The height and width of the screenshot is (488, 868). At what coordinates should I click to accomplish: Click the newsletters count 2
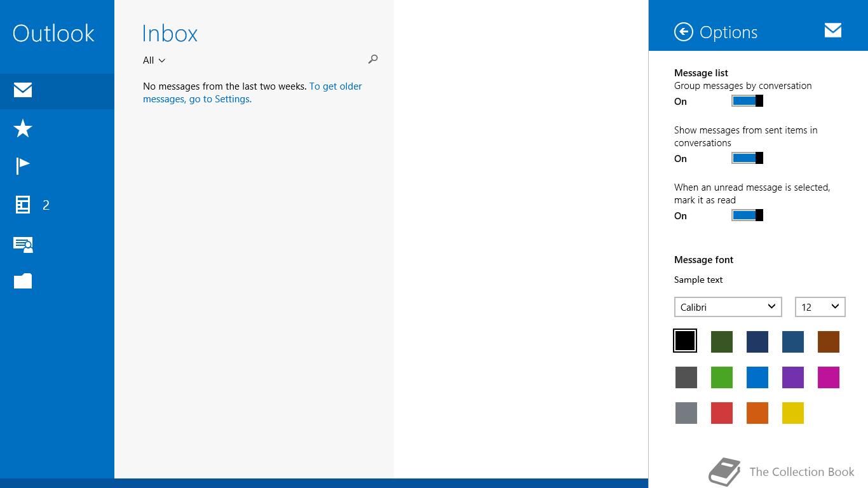pyautogui.click(x=46, y=205)
